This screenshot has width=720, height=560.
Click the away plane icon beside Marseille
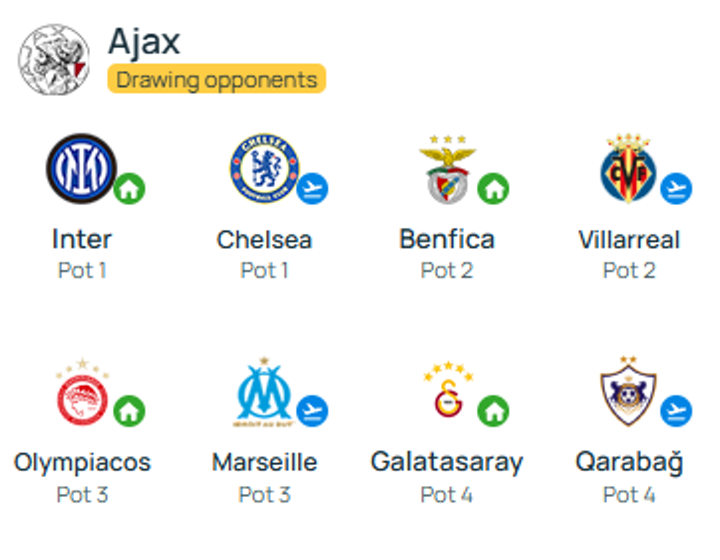tap(313, 410)
